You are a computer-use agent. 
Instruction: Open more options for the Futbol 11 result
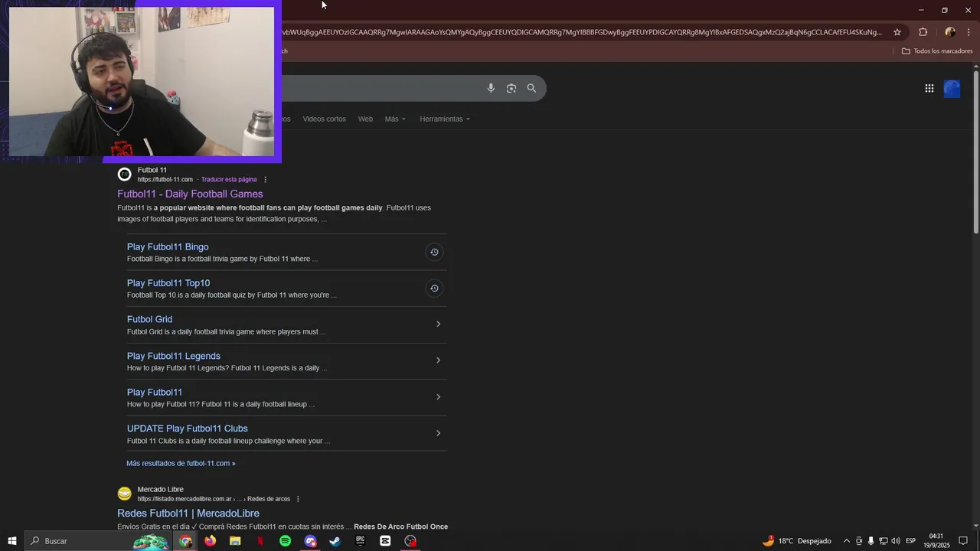(265, 180)
